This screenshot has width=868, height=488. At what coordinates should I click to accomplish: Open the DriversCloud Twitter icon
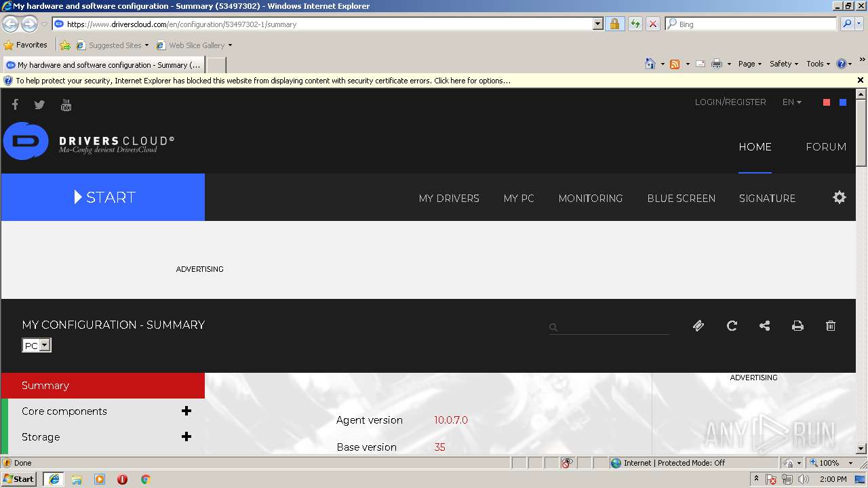tap(39, 104)
